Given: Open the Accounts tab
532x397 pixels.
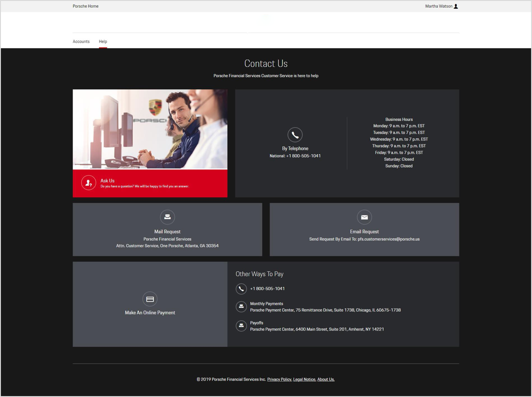Looking at the screenshot, I should pos(81,41).
